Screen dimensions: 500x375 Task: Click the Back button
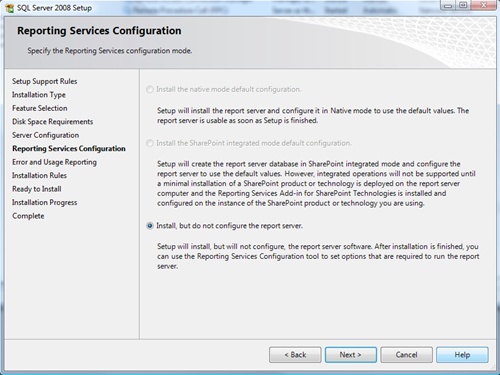295,355
